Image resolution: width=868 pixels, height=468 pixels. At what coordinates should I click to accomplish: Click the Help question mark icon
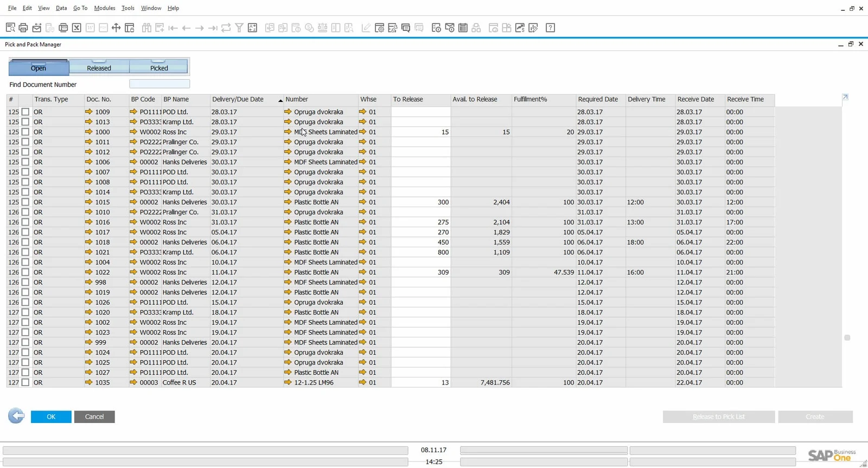pyautogui.click(x=550, y=28)
